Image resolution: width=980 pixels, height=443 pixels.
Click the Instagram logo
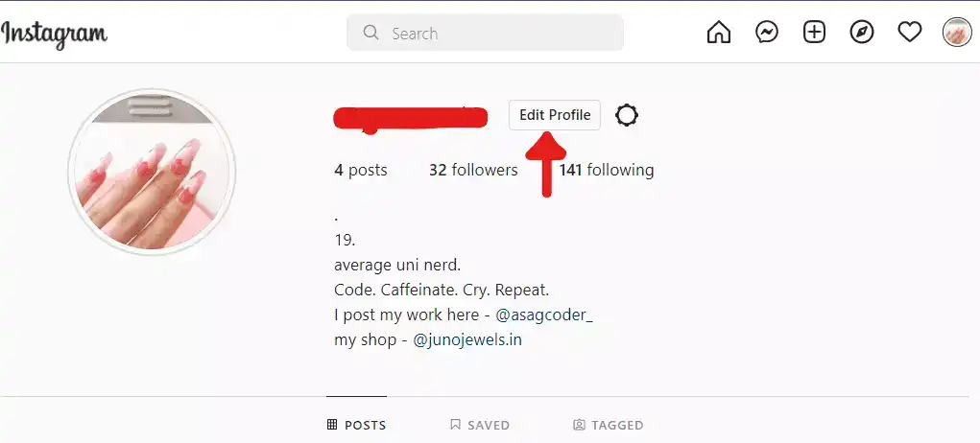point(54,35)
